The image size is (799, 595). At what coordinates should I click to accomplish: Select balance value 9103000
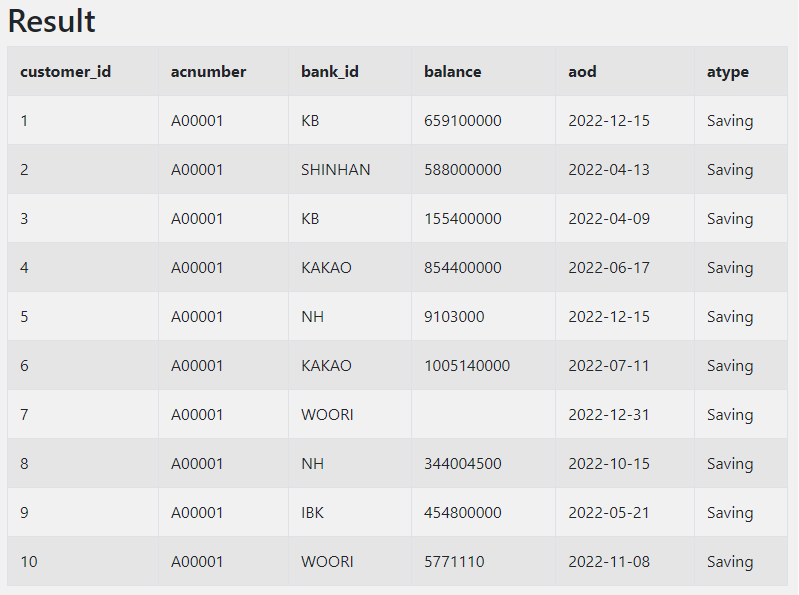(454, 316)
